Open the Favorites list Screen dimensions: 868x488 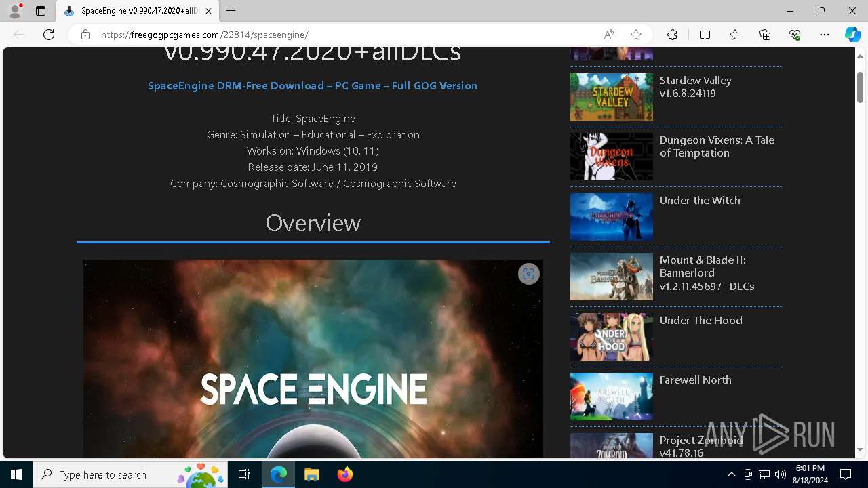pos(735,35)
